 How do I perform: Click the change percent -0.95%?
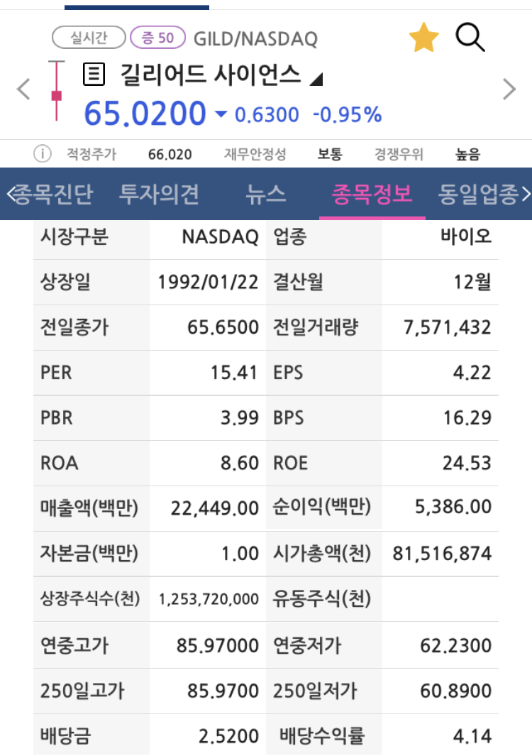[348, 115]
